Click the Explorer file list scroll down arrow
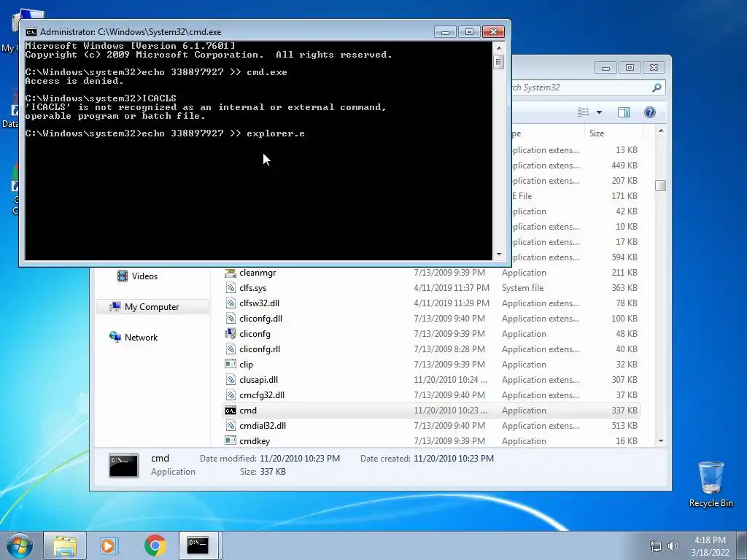 660,441
